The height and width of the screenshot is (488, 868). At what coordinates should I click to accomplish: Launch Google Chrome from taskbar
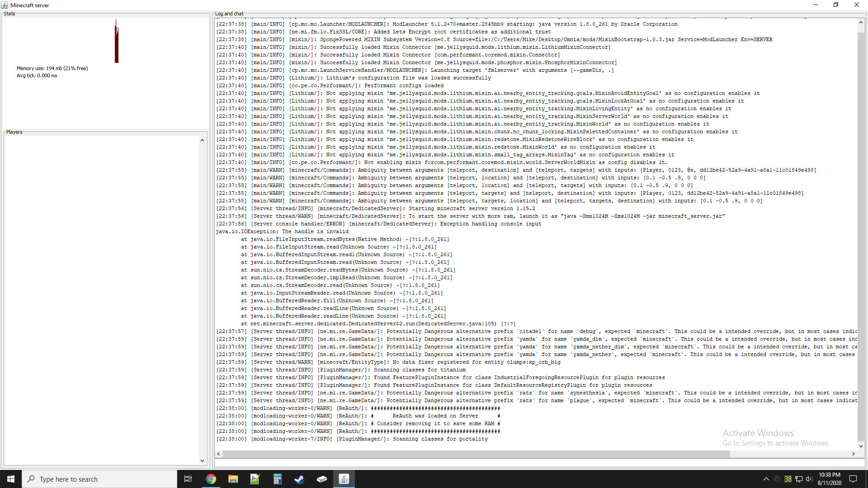point(211,479)
